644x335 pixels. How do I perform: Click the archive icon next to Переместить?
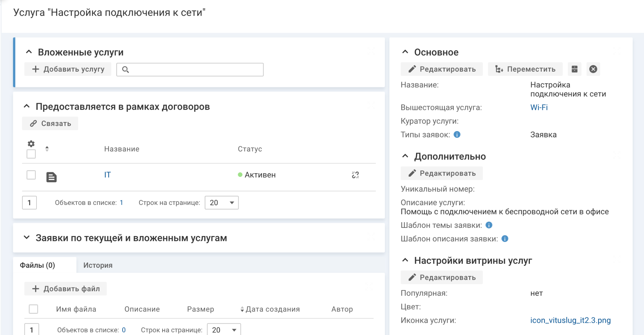click(x=575, y=69)
